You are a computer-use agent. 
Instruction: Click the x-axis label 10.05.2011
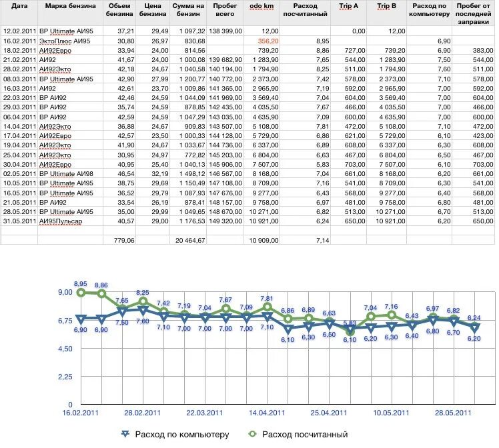(391, 413)
